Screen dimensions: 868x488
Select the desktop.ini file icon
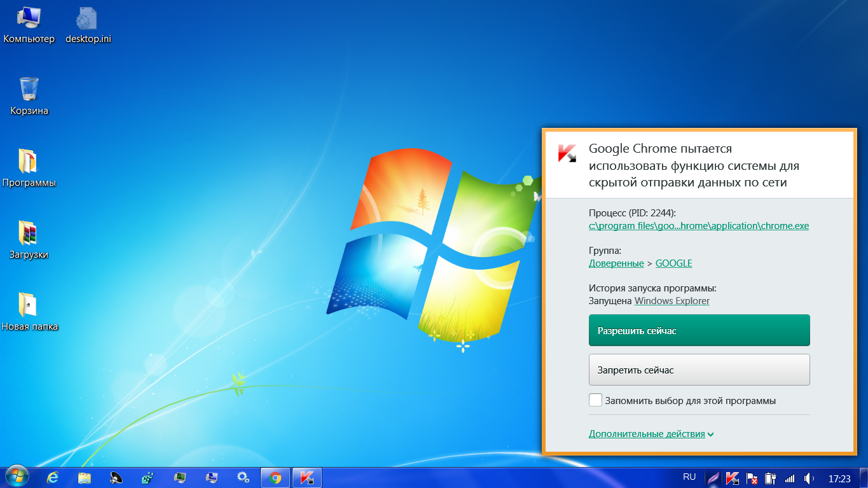coord(88,25)
